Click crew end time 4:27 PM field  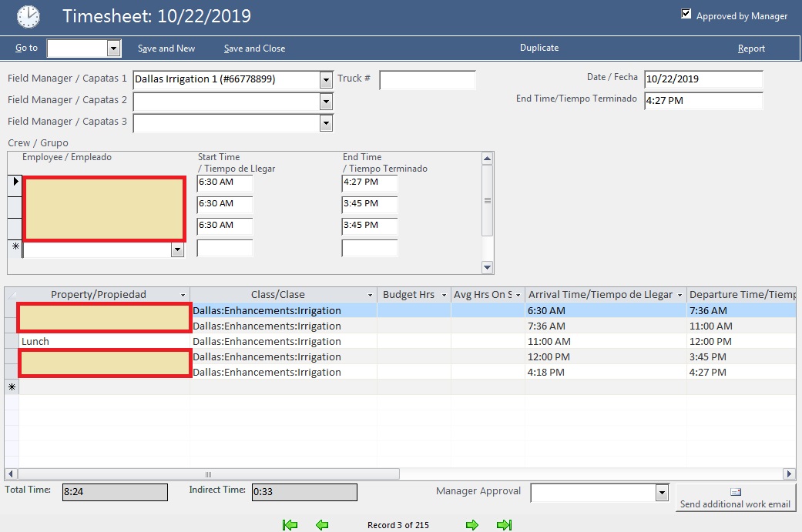[369, 183]
